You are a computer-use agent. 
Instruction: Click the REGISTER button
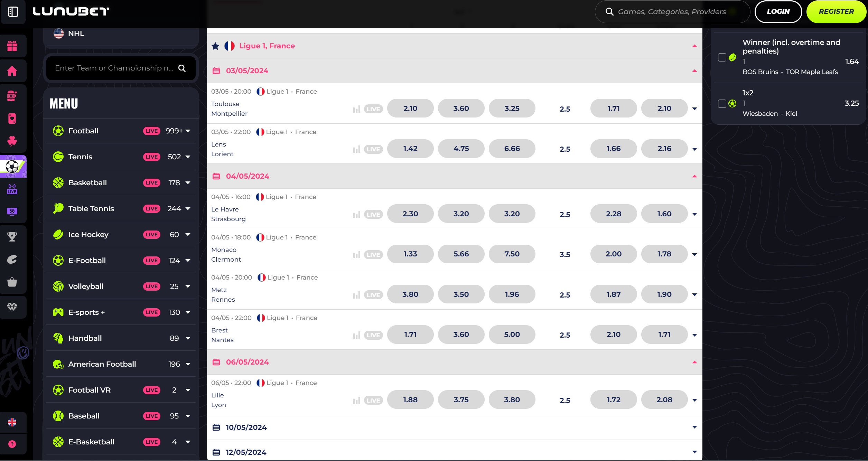click(836, 12)
